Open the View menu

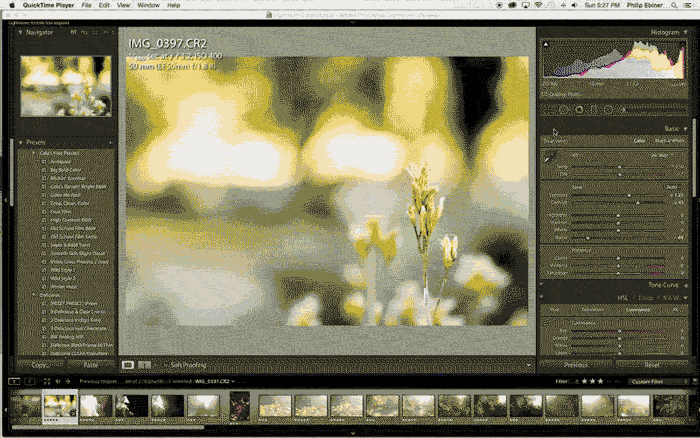124,5
